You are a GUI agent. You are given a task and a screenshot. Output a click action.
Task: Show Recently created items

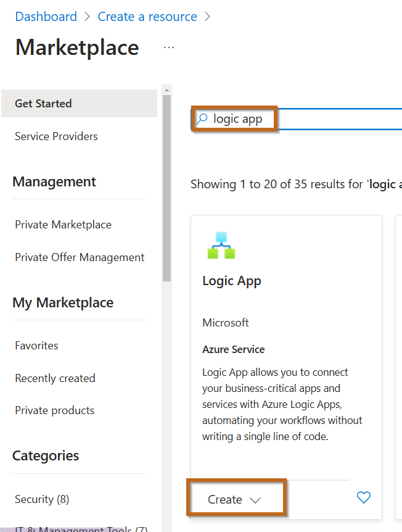coord(55,378)
